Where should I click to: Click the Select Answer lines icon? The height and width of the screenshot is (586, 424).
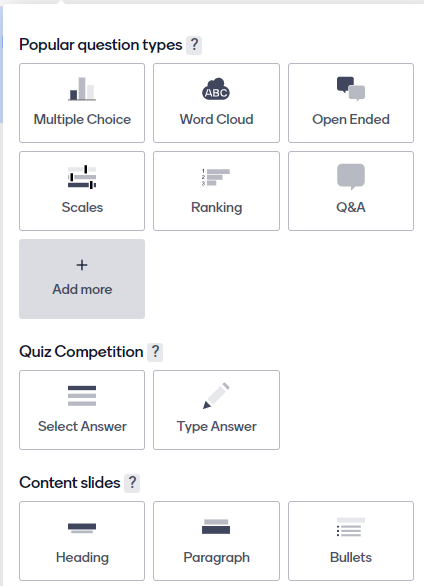point(82,396)
